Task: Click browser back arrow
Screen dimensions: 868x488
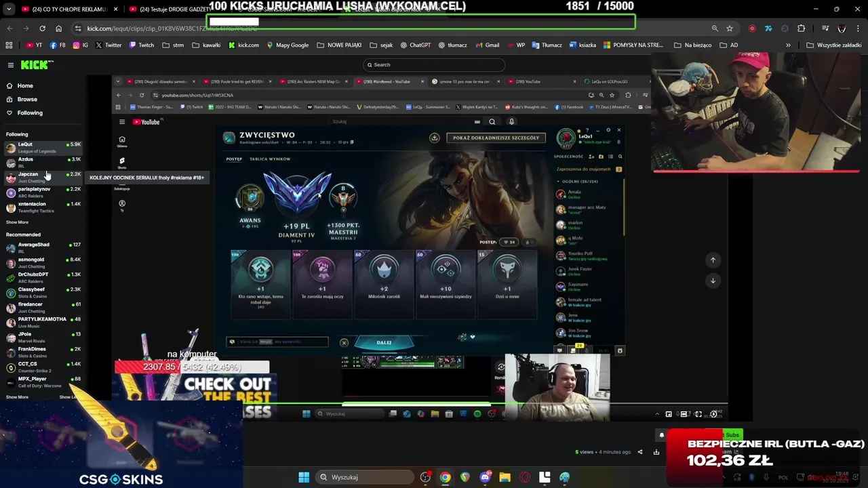Action: [9, 28]
